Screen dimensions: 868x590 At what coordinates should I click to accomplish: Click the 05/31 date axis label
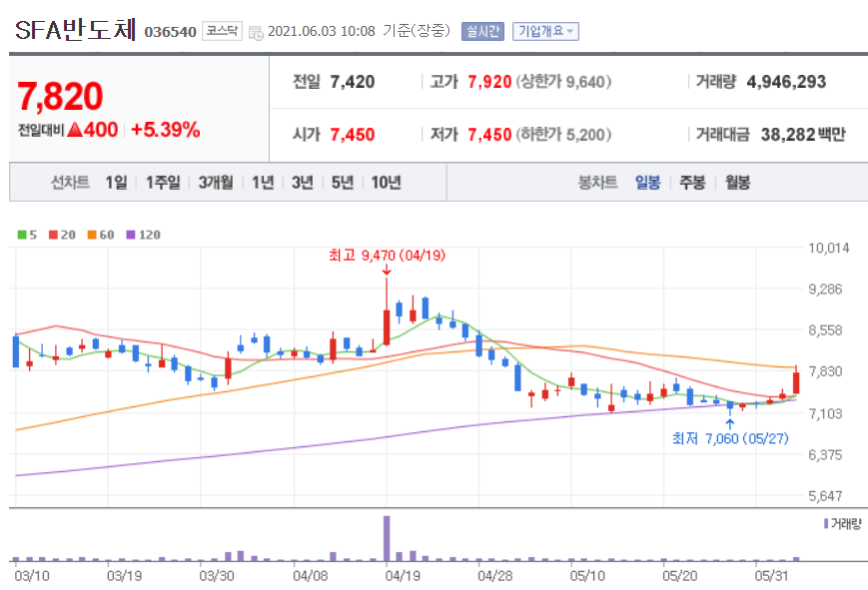(772, 576)
